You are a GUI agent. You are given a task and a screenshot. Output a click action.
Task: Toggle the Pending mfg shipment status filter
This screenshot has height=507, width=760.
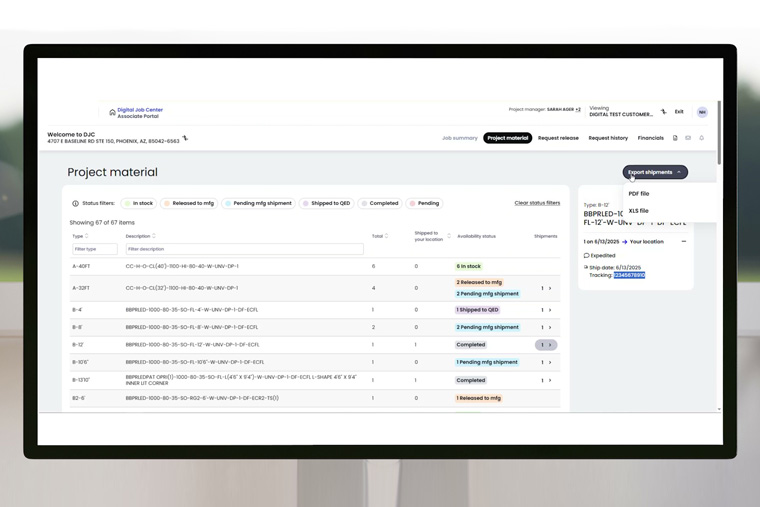pyautogui.click(x=258, y=204)
